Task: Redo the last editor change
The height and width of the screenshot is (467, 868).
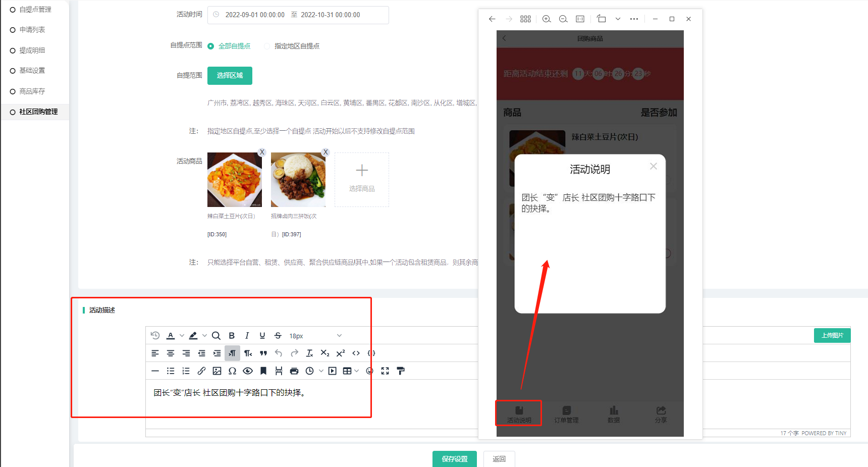Action: (294, 353)
